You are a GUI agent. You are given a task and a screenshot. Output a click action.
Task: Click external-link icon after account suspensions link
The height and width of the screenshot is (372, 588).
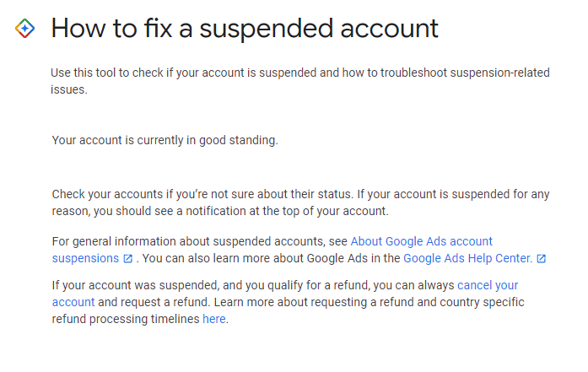(x=127, y=258)
